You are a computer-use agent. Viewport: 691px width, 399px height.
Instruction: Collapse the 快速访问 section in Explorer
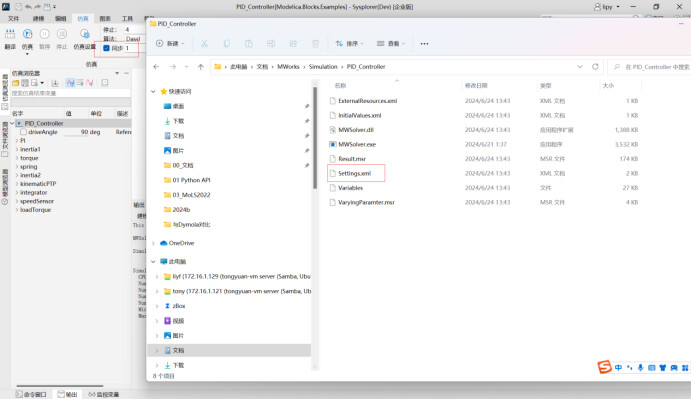153,92
